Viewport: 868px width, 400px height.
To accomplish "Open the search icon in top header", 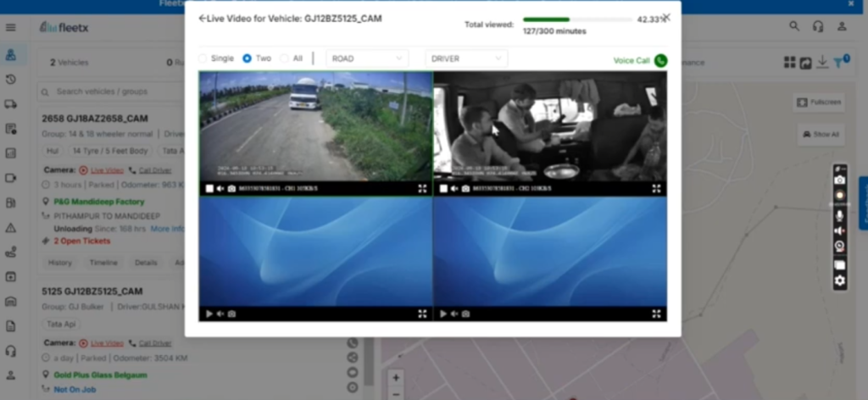I will (x=794, y=26).
